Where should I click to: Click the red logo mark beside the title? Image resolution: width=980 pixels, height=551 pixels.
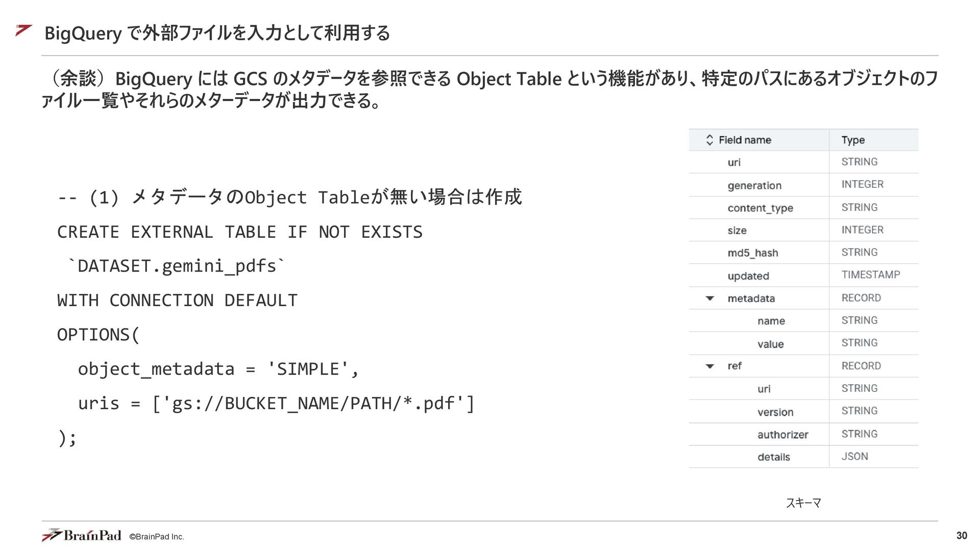pos(23,31)
